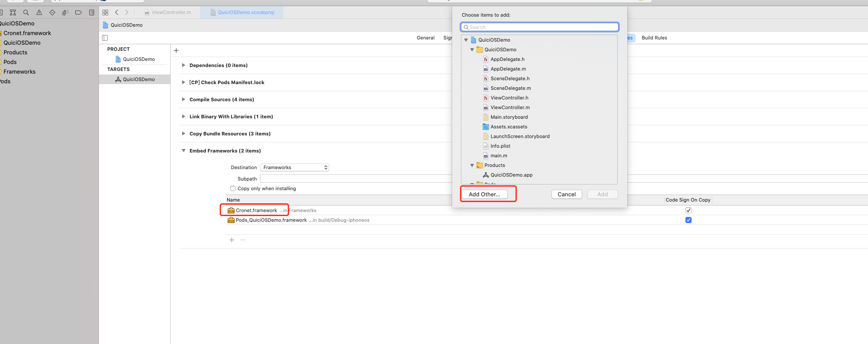
Task: Open the symbol navigator icon
Action: (13, 13)
